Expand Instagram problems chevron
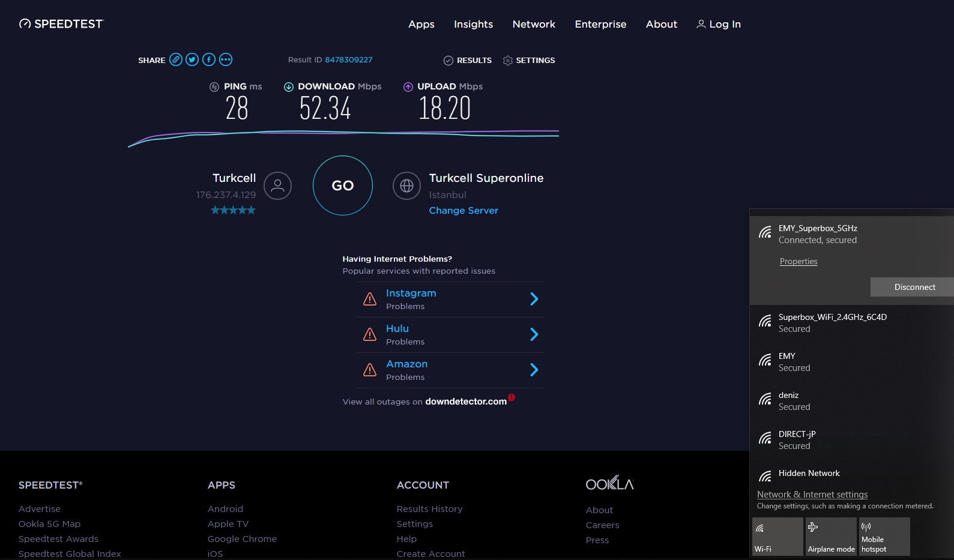Viewport: 954px width, 560px height. tap(534, 299)
